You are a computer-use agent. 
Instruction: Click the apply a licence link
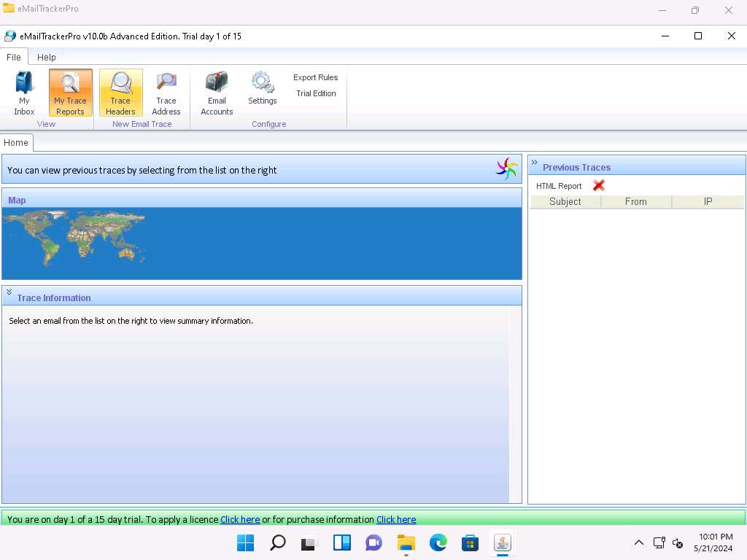[x=240, y=520]
